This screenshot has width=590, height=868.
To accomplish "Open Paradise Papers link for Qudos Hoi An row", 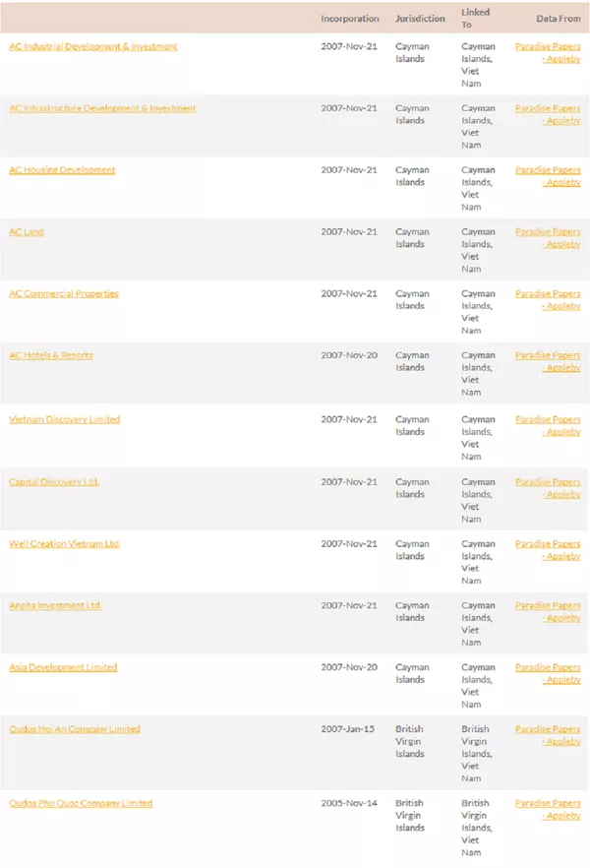I will click(548, 735).
